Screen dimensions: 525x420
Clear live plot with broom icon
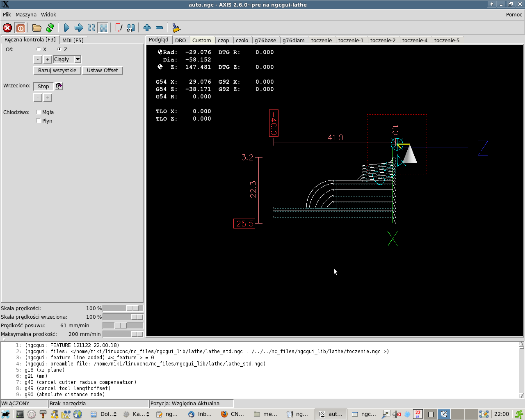click(176, 28)
